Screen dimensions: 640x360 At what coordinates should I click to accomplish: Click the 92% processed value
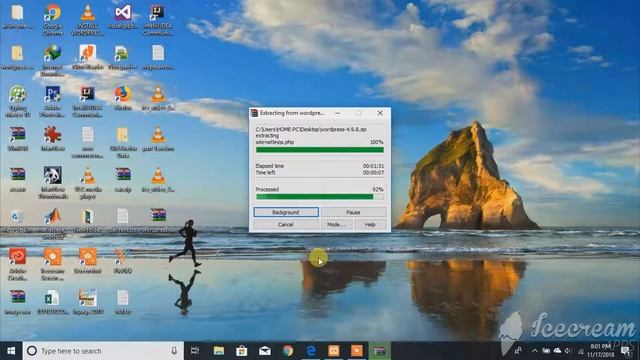[378, 189]
